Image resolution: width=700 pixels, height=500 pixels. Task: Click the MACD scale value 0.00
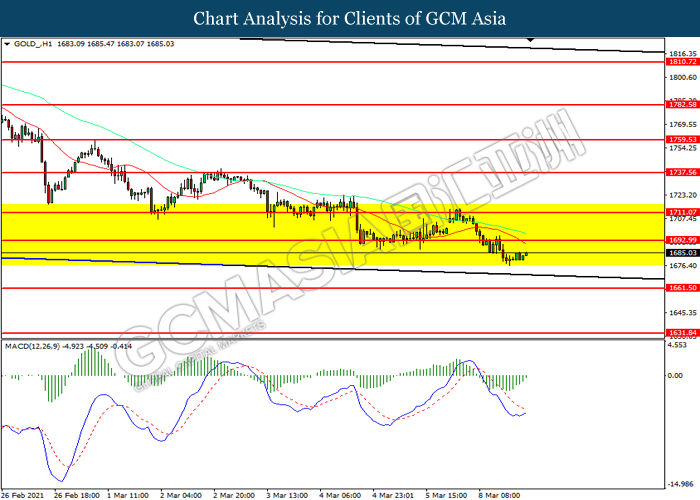pyautogui.click(x=675, y=375)
